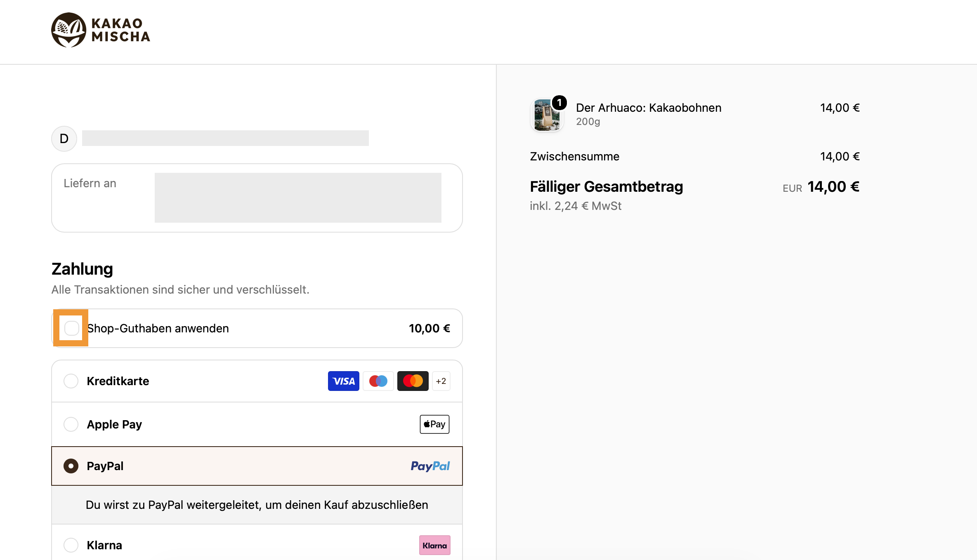Enable Shop-Guthaben anwenden checkbox

tap(71, 328)
